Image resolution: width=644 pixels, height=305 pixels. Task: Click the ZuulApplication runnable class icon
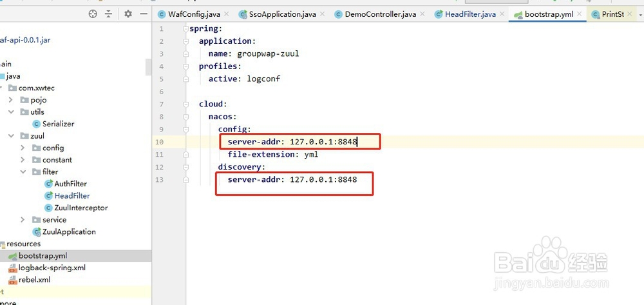[37, 232]
